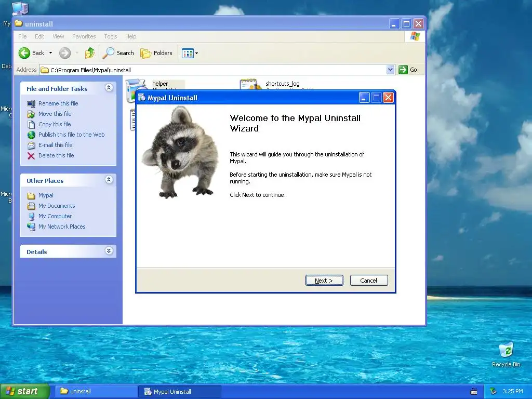Click Rename this file
Screen dimensions: 532x399
tap(58, 103)
